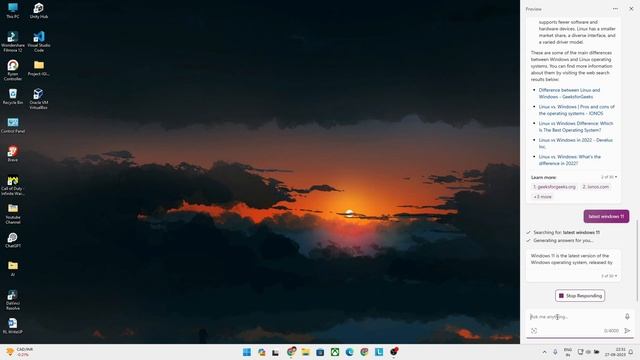Viewport: 640px width, 360px height.
Task: Click the Ask me anything input field
Action: pyautogui.click(x=576, y=317)
